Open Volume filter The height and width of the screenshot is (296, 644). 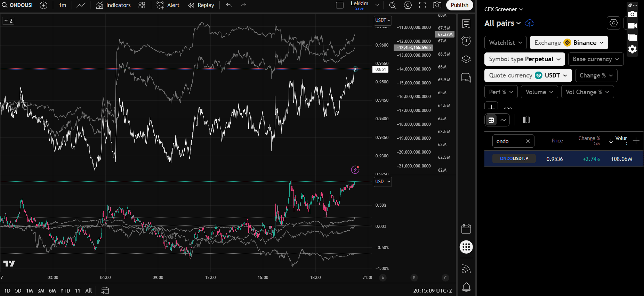(x=539, y=92)
